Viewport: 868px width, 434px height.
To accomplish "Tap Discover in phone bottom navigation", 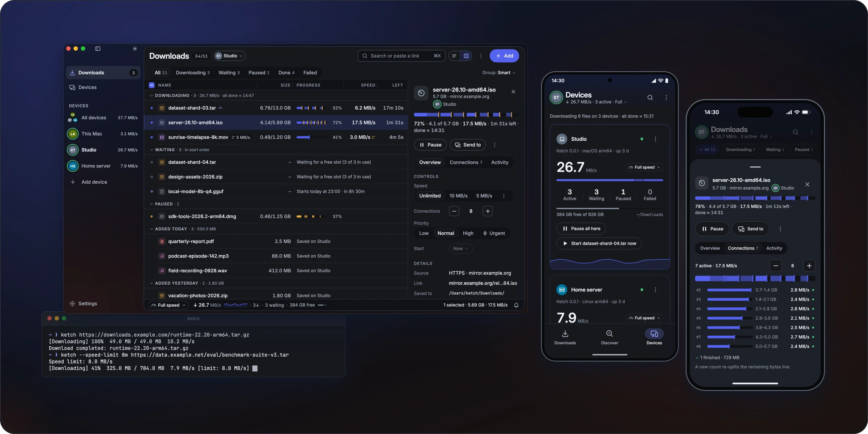I will click(x=609, y=337).
